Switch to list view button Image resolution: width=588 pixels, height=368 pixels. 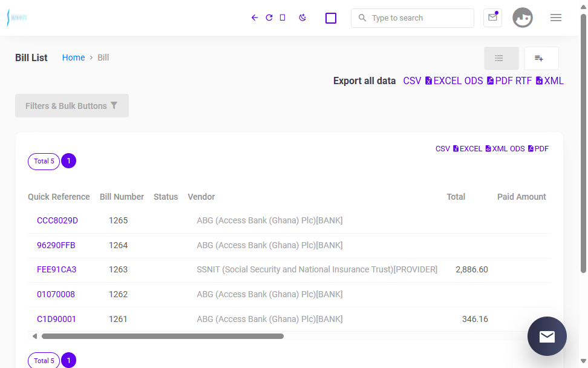click(x=501, y=58)
